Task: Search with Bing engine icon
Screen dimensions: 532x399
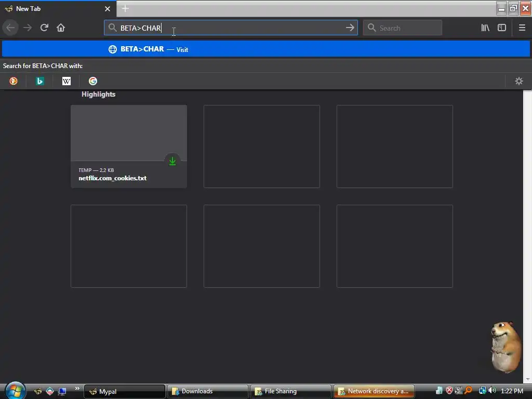Action: (39, 81)
